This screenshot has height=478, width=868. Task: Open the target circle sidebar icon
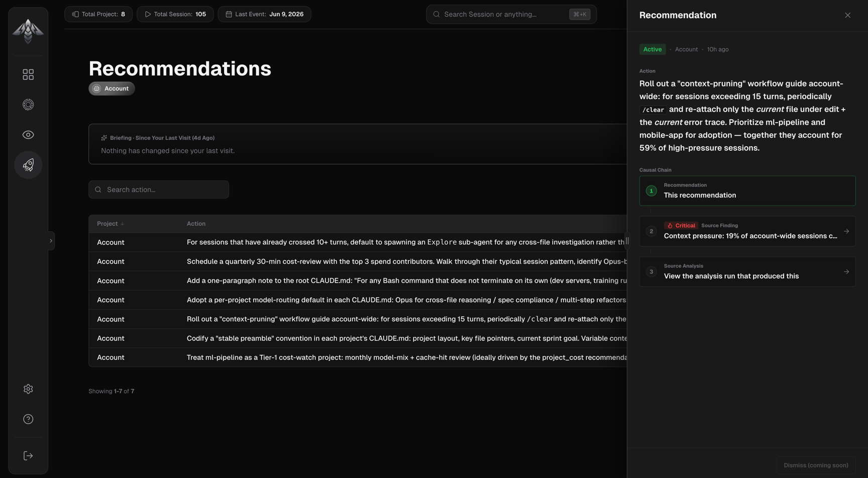point(28,105)
